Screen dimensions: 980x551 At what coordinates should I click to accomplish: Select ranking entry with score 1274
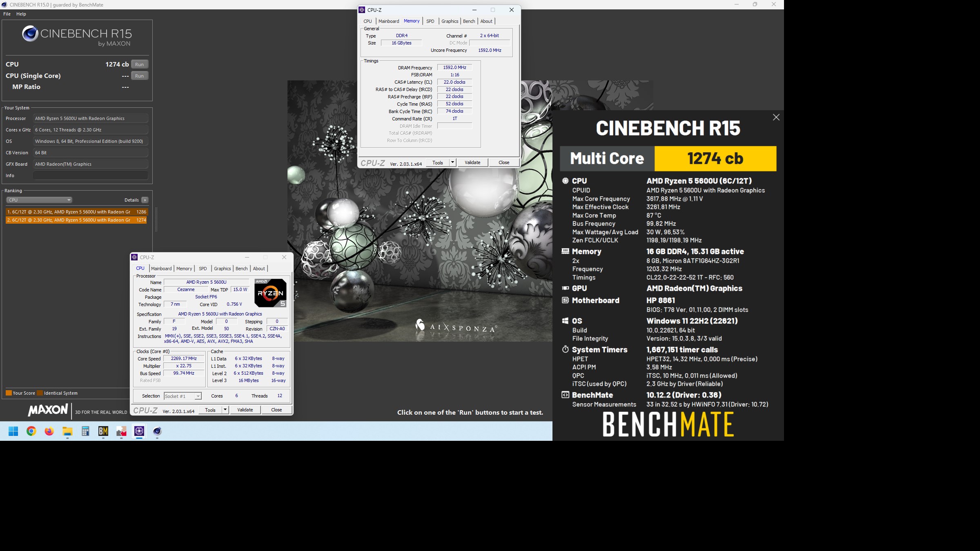point(76,220)
